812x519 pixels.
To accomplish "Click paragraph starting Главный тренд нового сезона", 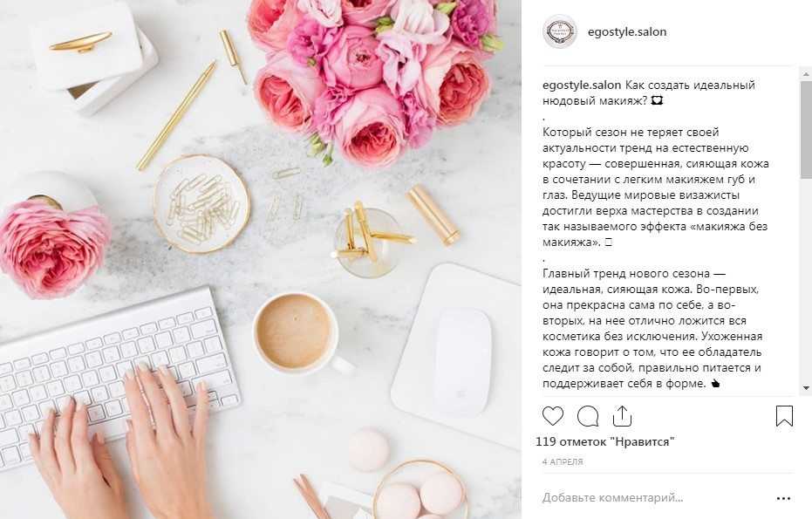I will point(652,328).
